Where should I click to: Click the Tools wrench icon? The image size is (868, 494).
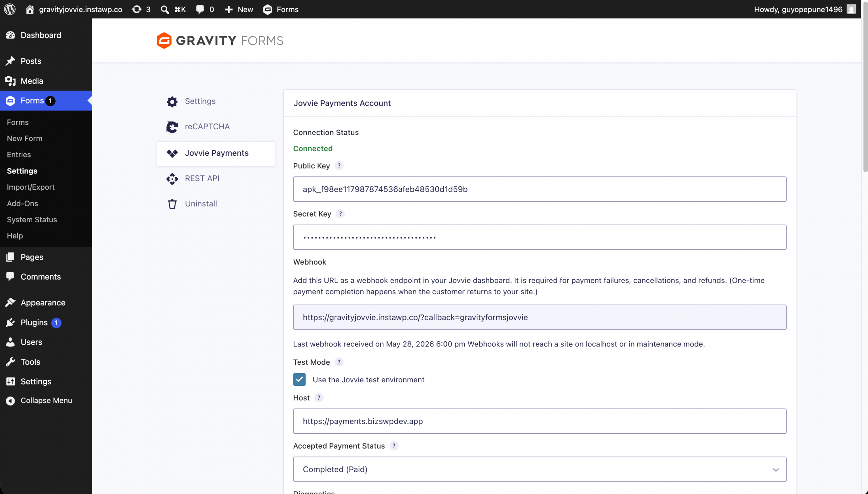coord(11,362)
